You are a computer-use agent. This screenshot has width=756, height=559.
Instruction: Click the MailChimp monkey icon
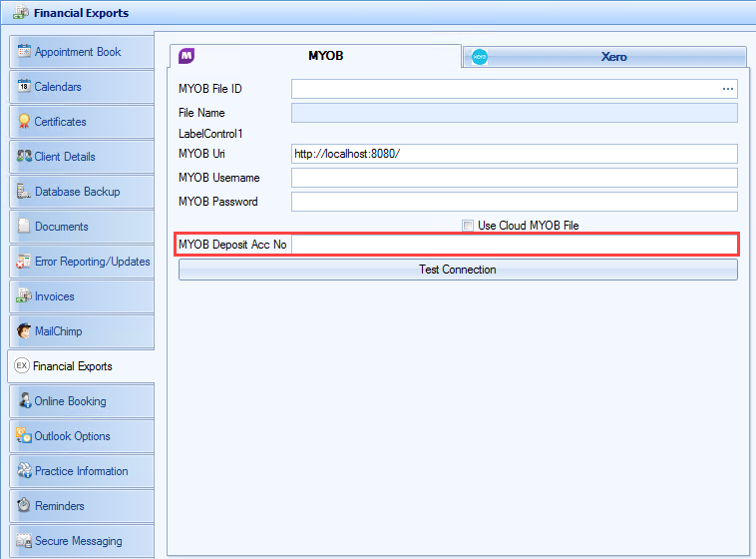(x=24, y=330)
